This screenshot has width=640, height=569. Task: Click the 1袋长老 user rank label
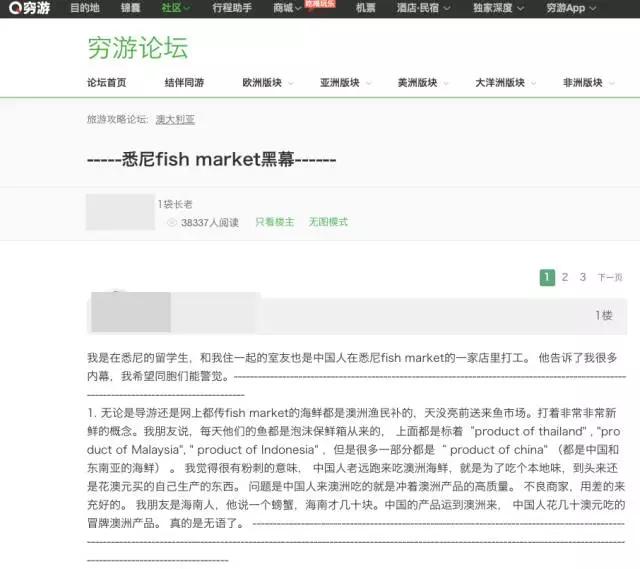point(175,204)
